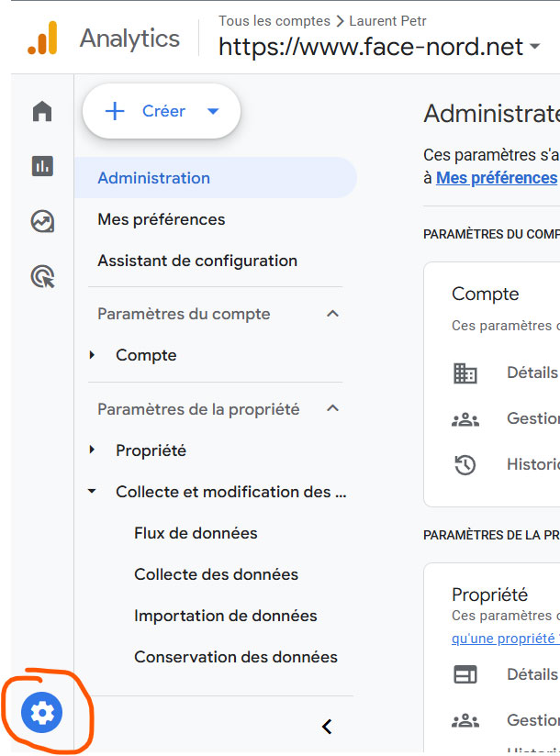Open the face-nord.net property selector dropdown

tap(534, 46)
